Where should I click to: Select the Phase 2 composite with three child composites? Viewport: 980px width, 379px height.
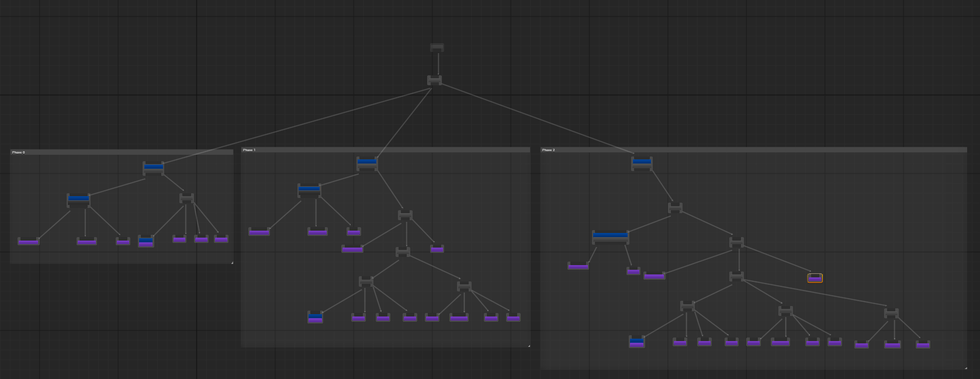coord(736,276)
